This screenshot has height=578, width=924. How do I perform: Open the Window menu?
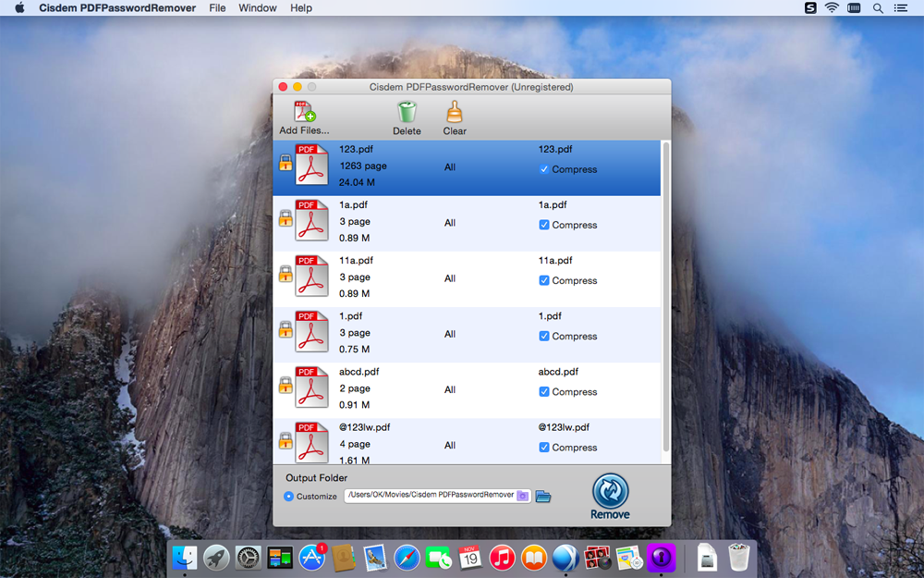258,7
